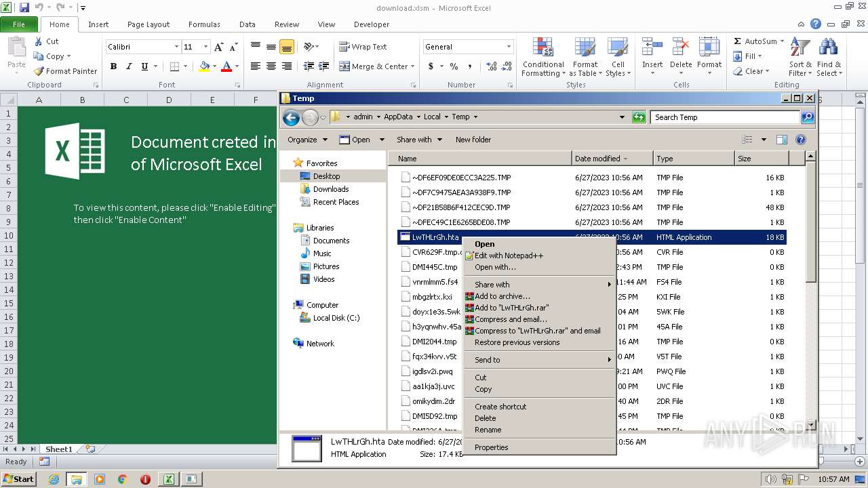Toggle the preview pane icon

tap(781, 140)
